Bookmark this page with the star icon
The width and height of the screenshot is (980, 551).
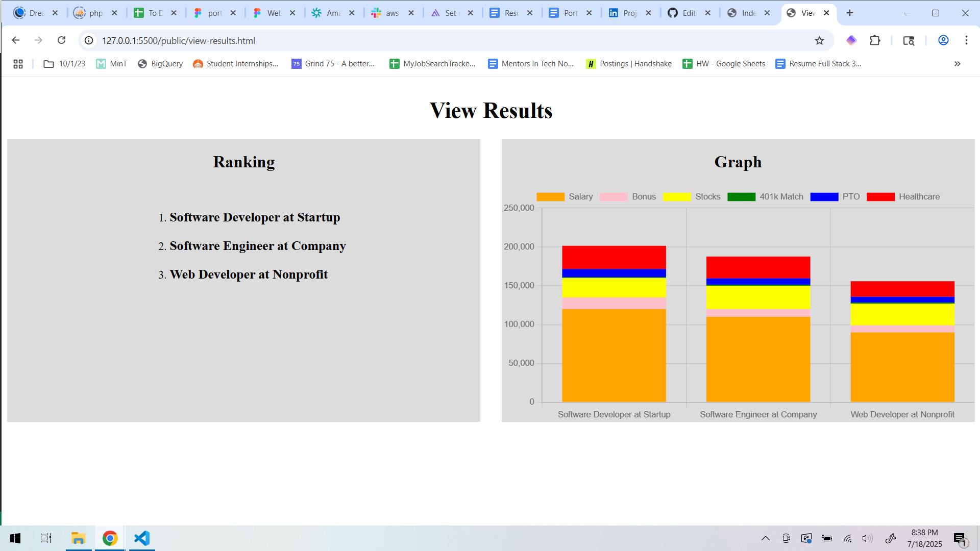click(819, 40)
